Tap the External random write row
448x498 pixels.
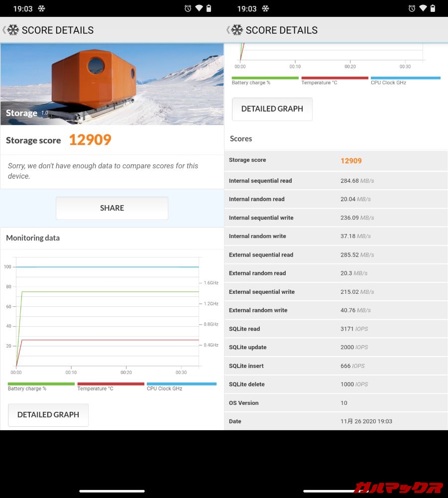point(336,310)
